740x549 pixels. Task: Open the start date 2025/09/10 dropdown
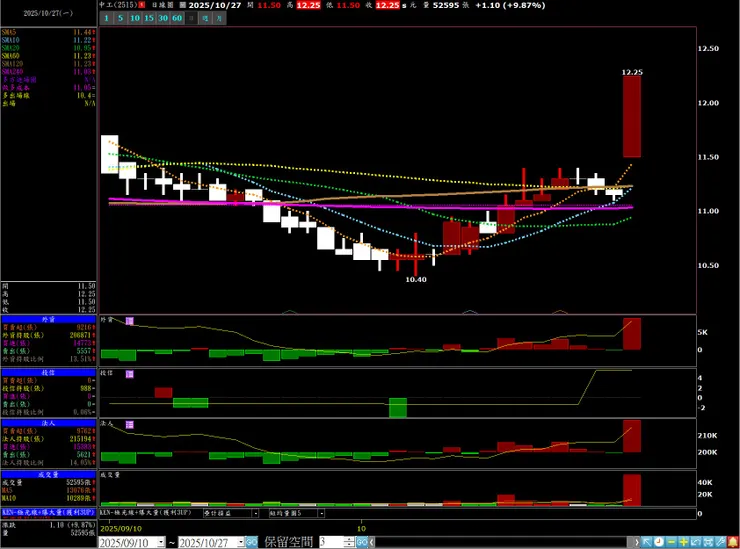[x=161, y=542]
